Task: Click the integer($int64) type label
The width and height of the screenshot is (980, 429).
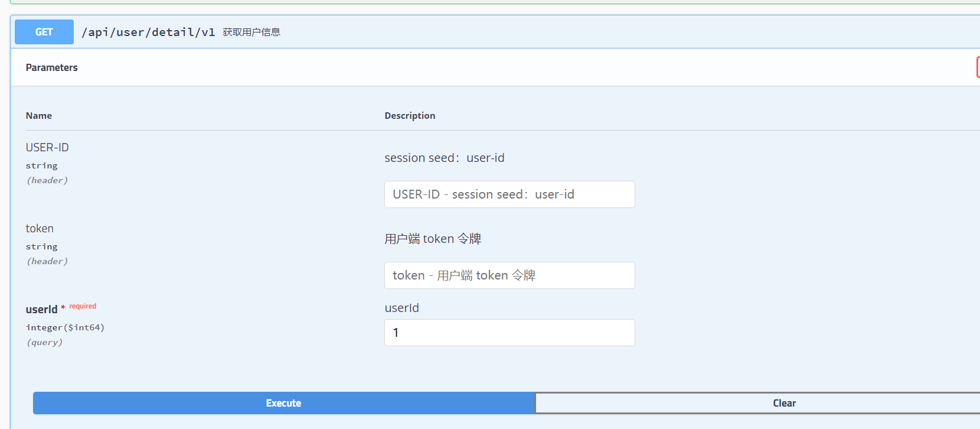Action: 65,327
